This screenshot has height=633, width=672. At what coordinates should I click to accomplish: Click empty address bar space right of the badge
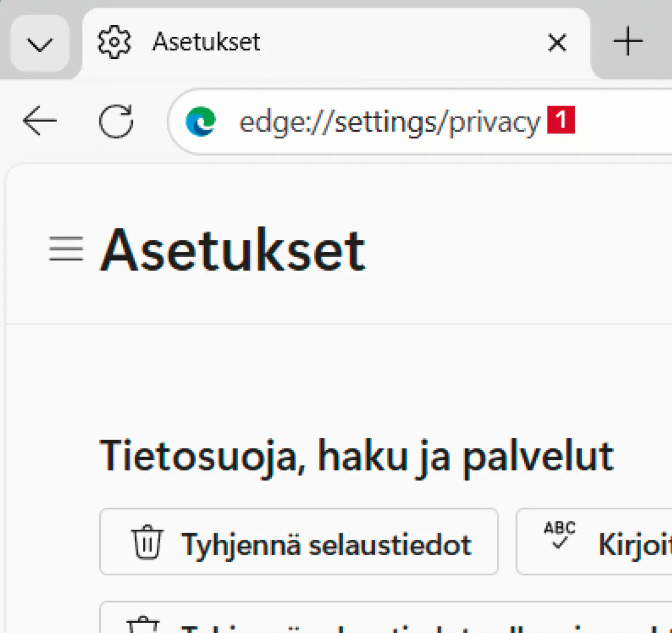pyautogui.click(x=623, y=122)
